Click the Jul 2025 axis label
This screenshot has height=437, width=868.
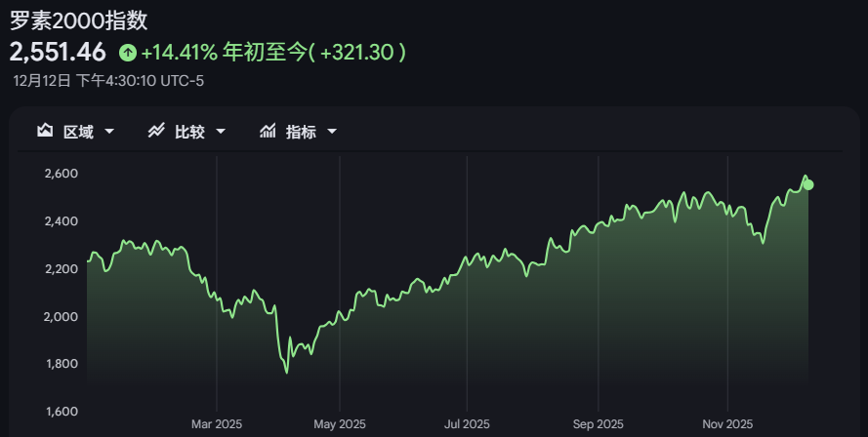[x=467, y=424]
